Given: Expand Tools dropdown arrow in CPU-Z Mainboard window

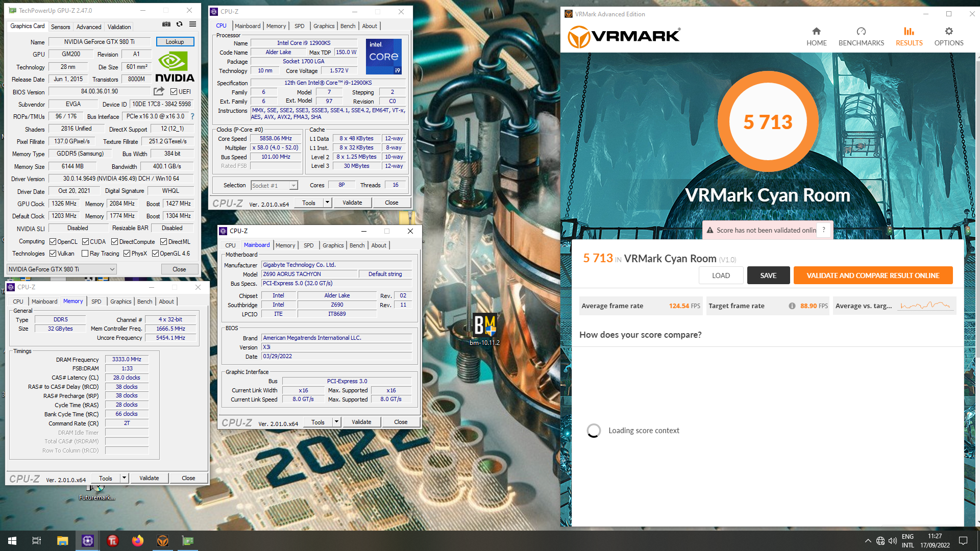Looking at the screenshot, I should coord(336,422).
